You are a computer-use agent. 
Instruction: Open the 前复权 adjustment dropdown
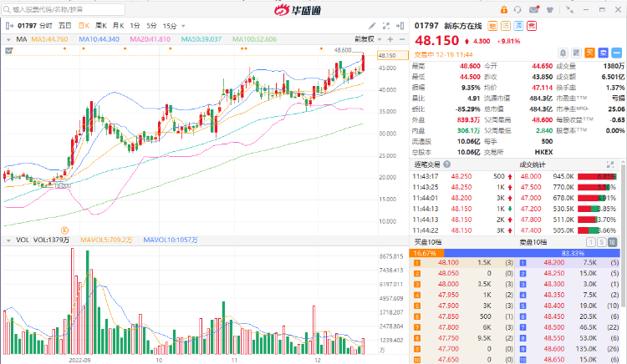tap(364, 38)
